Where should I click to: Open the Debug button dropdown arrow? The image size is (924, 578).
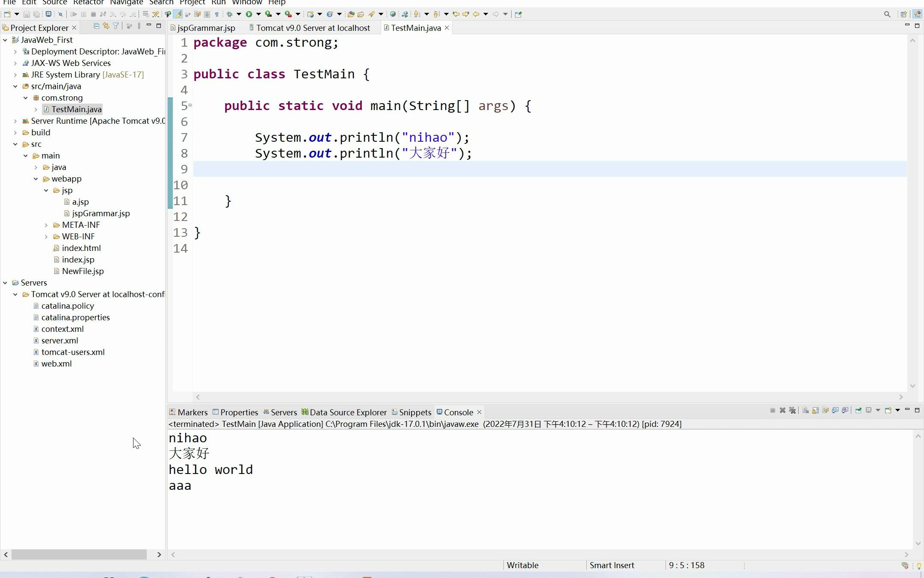pos(239,14)
